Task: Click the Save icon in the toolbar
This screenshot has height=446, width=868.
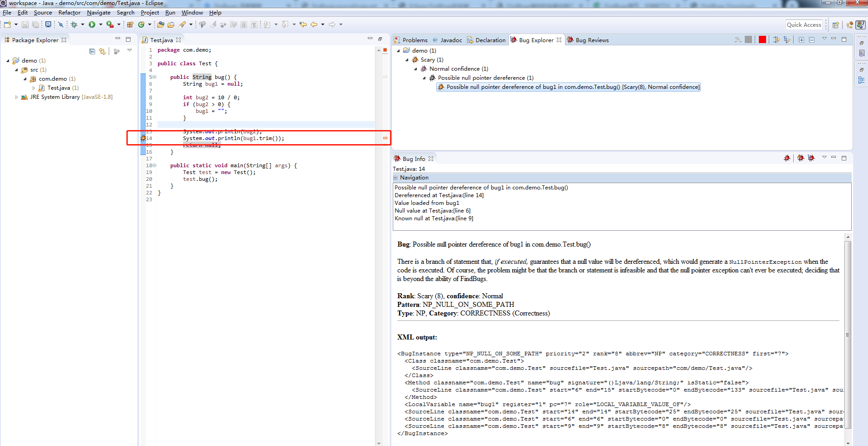Action: 25,24
